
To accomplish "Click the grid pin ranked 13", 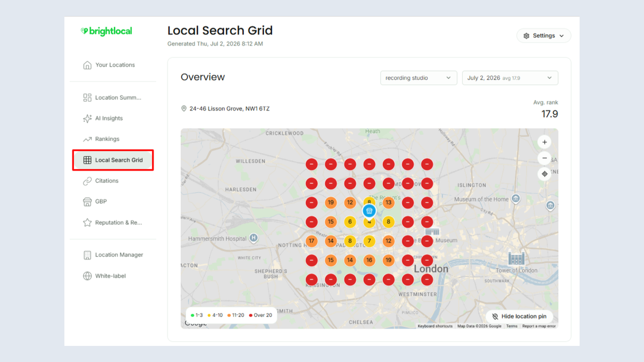I will pos(389,203).
